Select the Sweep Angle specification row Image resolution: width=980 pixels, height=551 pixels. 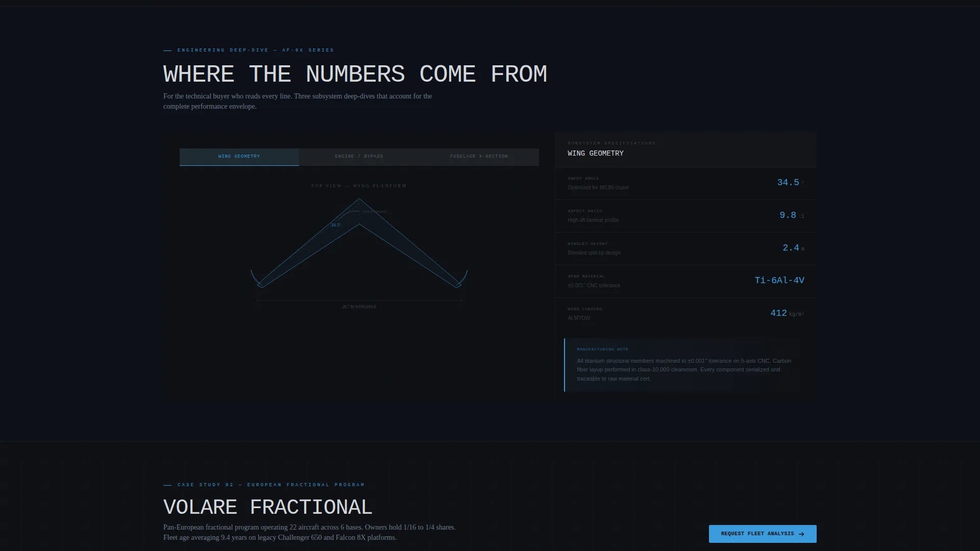pos(686,183)
